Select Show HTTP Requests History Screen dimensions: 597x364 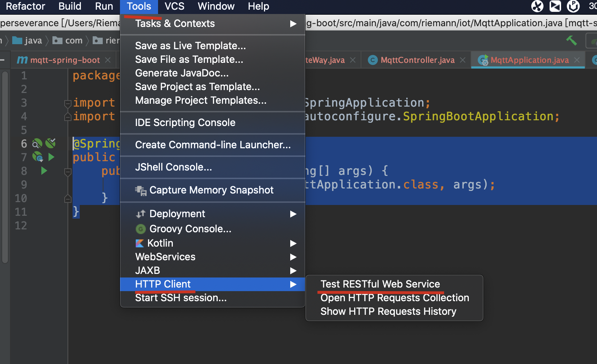(388, 311)
